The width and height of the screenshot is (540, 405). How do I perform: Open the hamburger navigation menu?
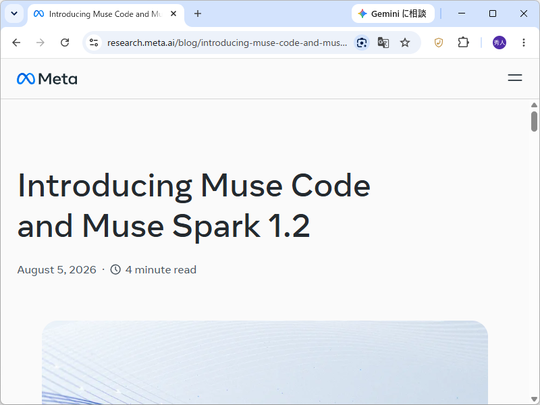tap(515, 78)
